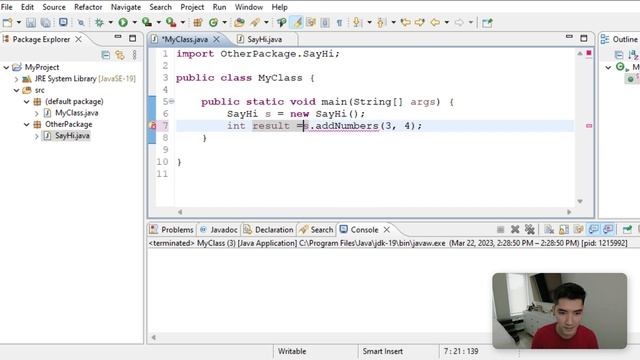
Task: Open the File menu
Action: tap(7, 7)
